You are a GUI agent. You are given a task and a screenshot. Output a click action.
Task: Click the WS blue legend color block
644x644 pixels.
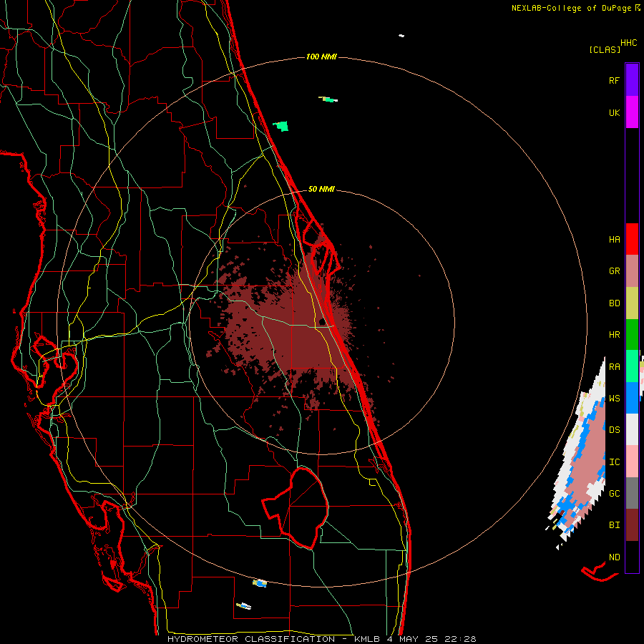coord(632,398)
